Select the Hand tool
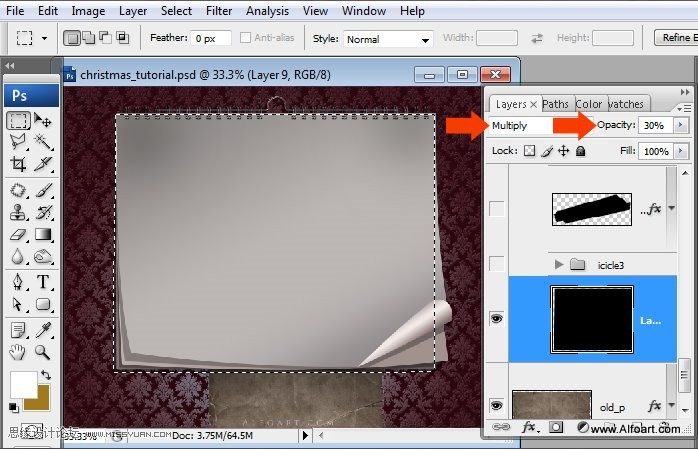 pos(18,352)
